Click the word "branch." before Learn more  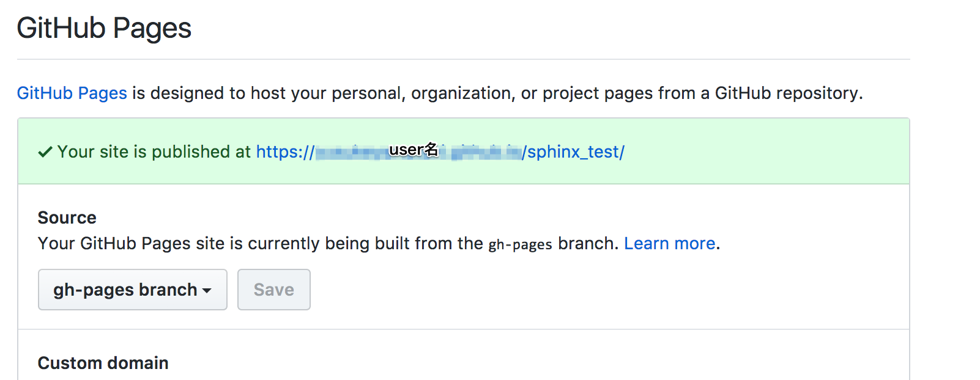[588, 243]
